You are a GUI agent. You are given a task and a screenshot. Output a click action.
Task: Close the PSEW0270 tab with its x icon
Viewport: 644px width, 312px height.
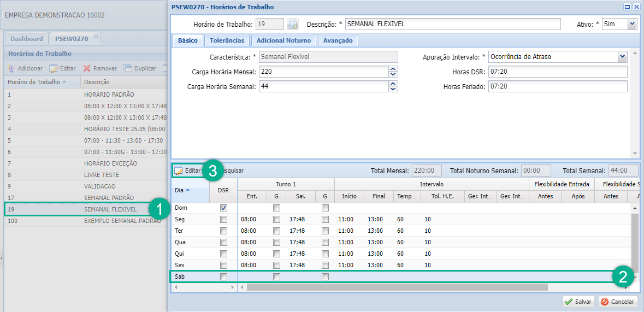click(x=96, y=37)
